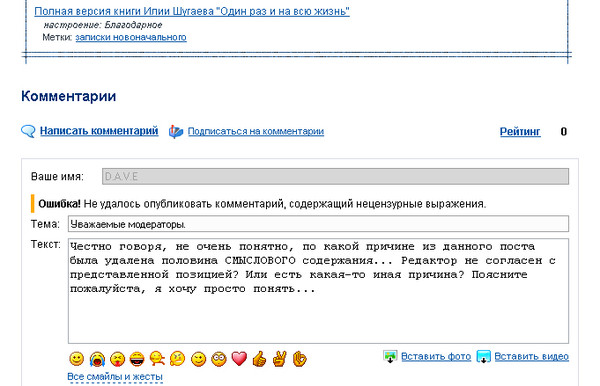600x386 pixels.
Task: Insert the wide-eyed surprised emoji
Action: (219, 359)
